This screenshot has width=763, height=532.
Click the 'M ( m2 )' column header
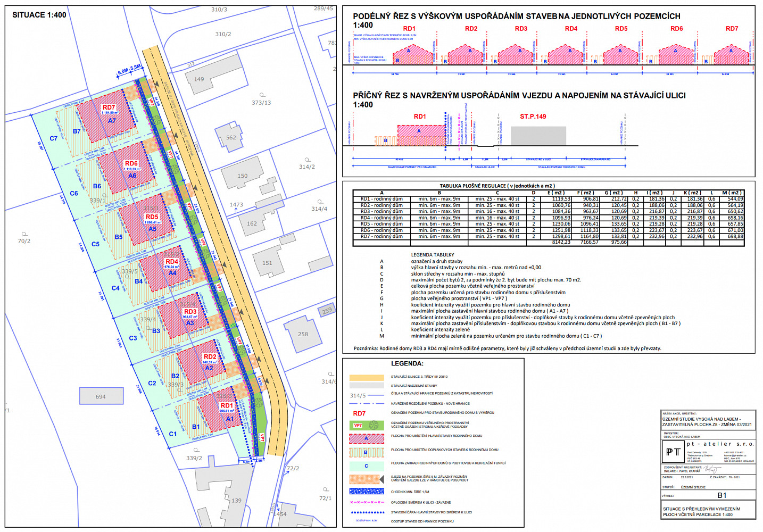pos(732,193)
